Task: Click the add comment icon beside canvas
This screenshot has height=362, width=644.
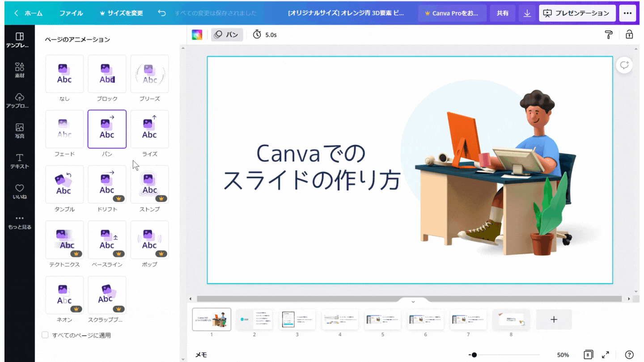Action: tap(624, 65)
